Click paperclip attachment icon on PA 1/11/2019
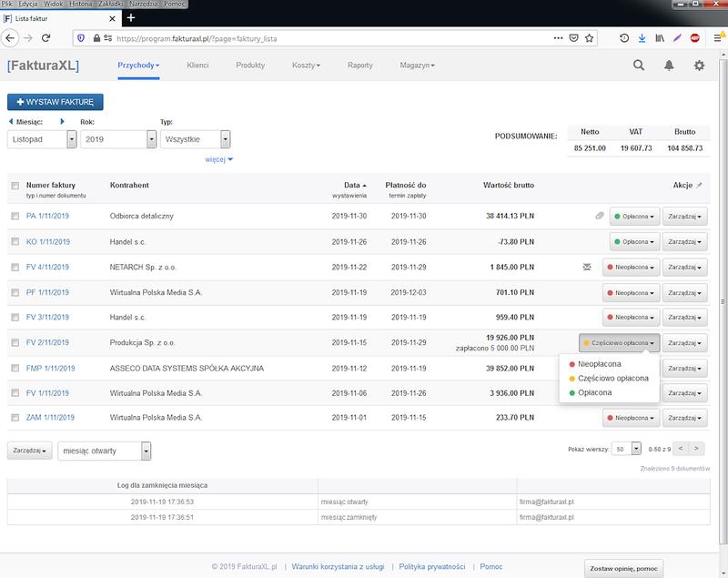Viewport: 728px width, 578px height. [x=599, y=216]
